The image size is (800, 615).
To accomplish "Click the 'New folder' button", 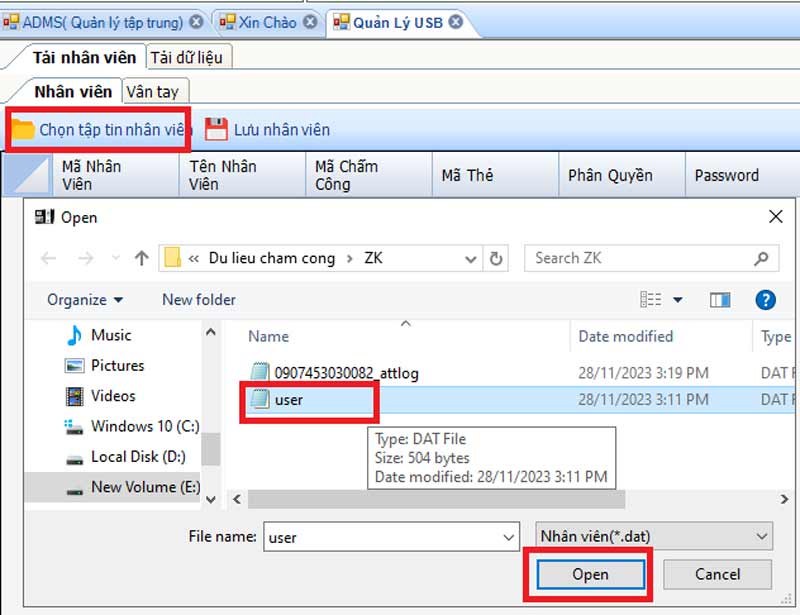I will click(x=199, y=300).
